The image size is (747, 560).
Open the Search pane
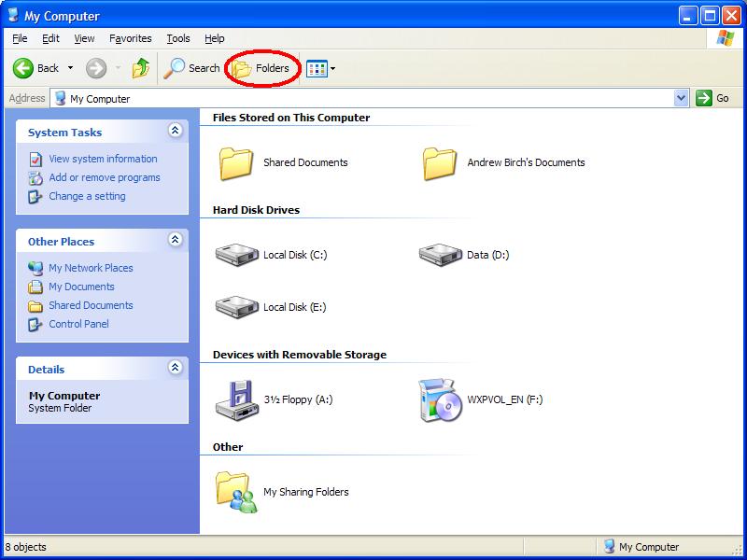(191, 68)
